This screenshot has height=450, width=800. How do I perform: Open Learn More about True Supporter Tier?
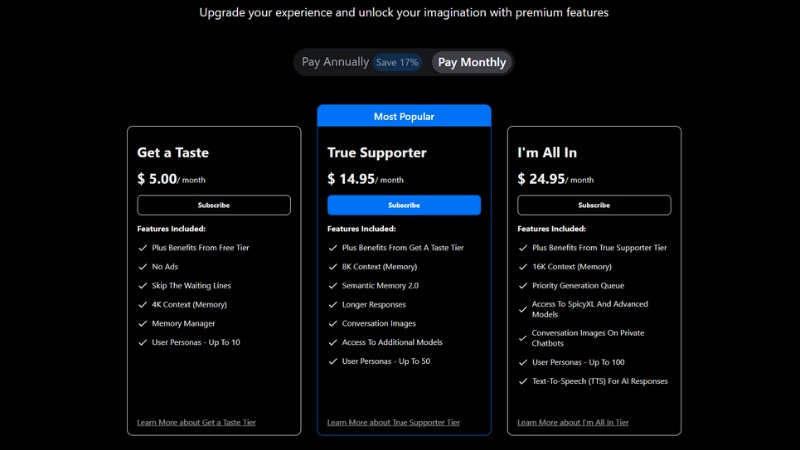[x=394, y=422]
